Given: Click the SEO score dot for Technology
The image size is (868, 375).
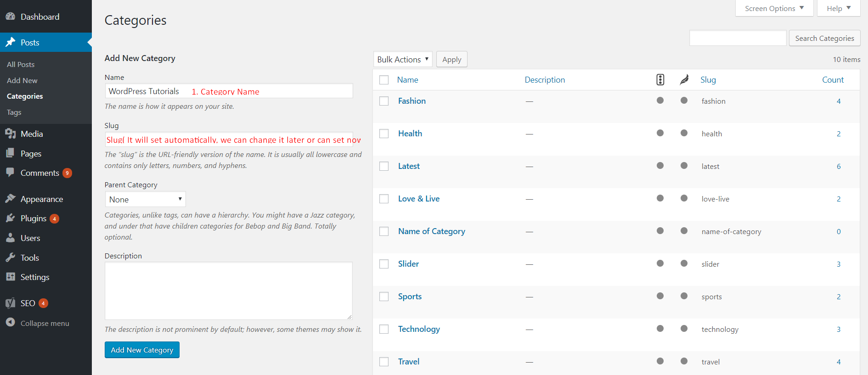Looking at the screenshot, I should coord(660,329).
